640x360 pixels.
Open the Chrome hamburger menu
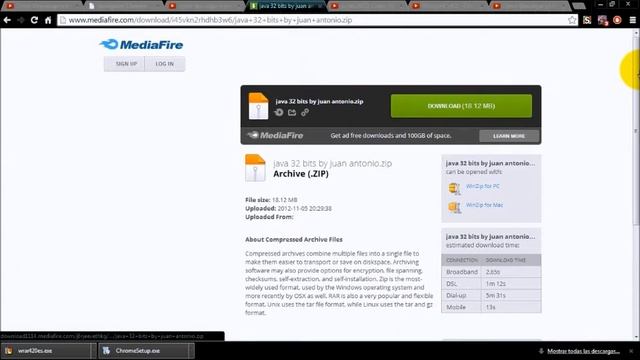632,20
